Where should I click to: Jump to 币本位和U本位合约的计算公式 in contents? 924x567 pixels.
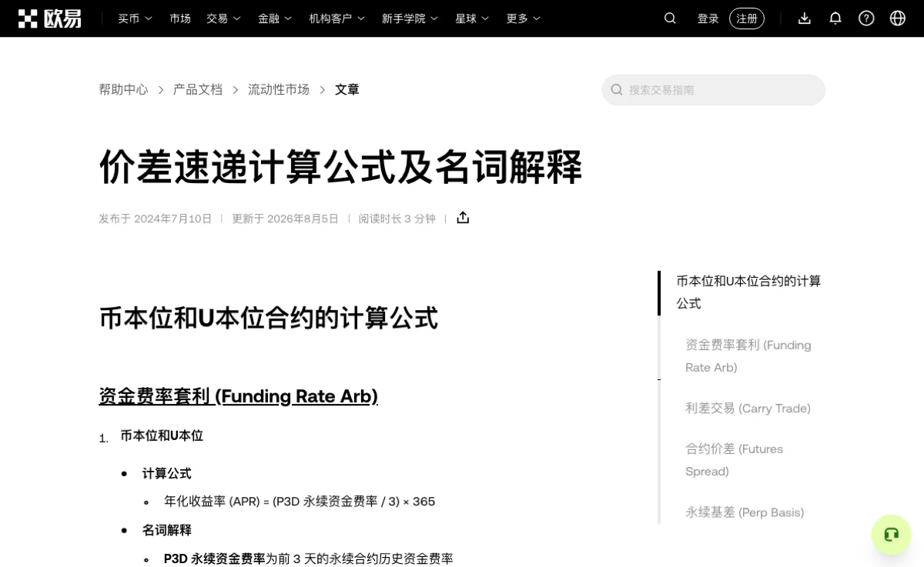point(748,292)
